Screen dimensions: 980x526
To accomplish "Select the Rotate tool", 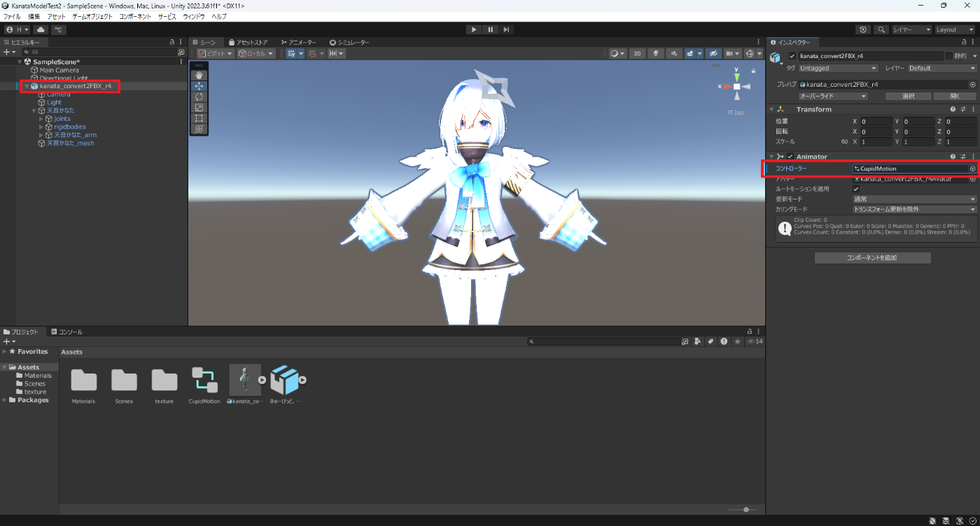I will pyautogui.click(x=199, y=97).
